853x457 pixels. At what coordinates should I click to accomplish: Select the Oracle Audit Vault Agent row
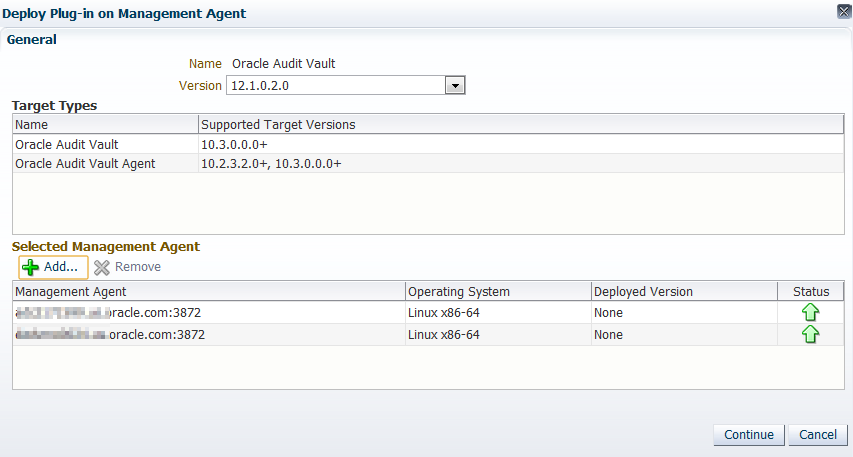[x=428, y=163]
